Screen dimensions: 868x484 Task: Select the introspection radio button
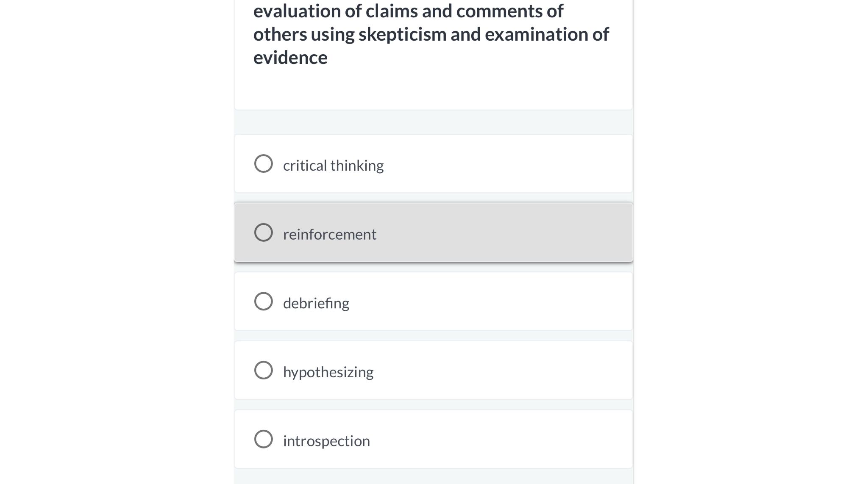[264, 439]
